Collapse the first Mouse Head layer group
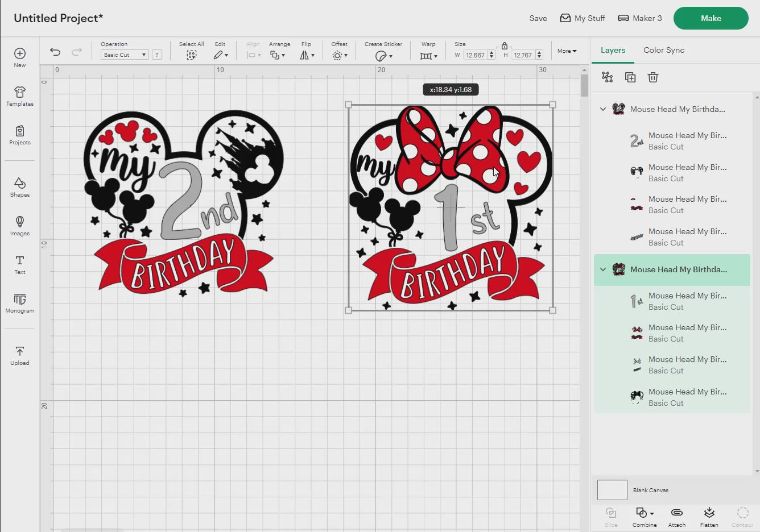This screenshot has width=760, height=532. point(603,109)
